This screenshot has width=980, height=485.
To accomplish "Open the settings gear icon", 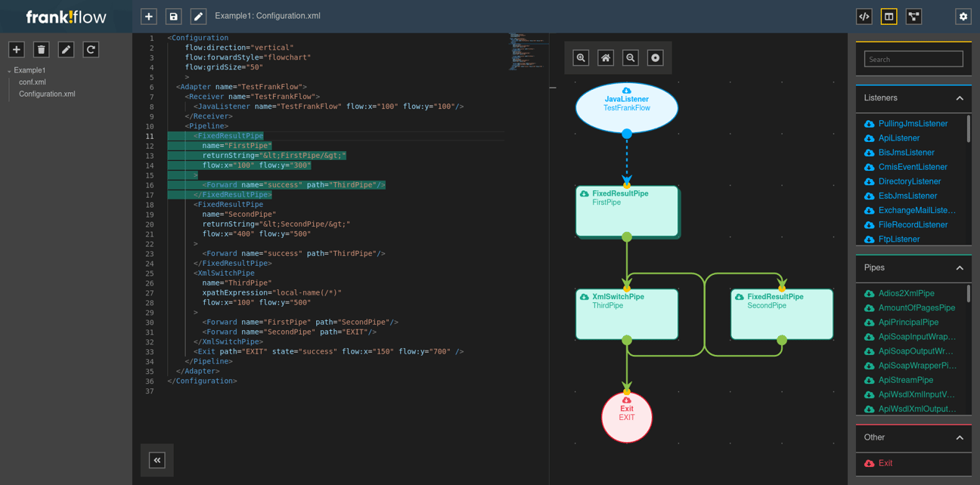I will [963, 16].
